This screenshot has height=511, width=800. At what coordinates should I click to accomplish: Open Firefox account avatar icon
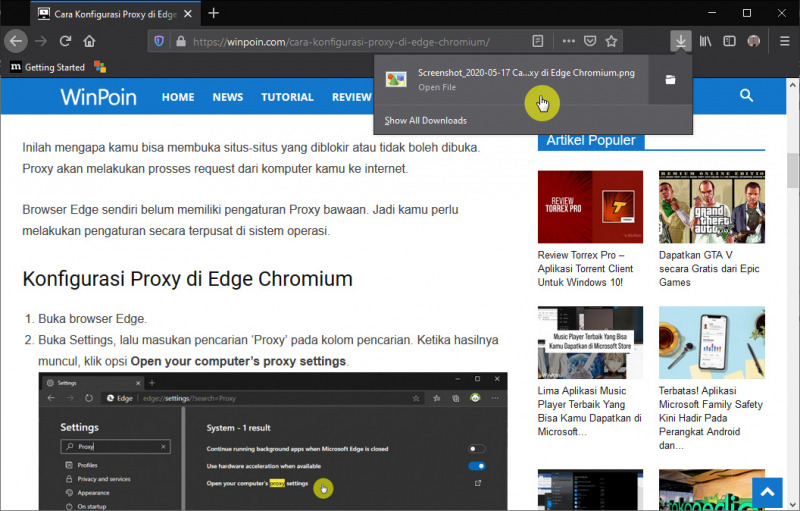(754, 41)
